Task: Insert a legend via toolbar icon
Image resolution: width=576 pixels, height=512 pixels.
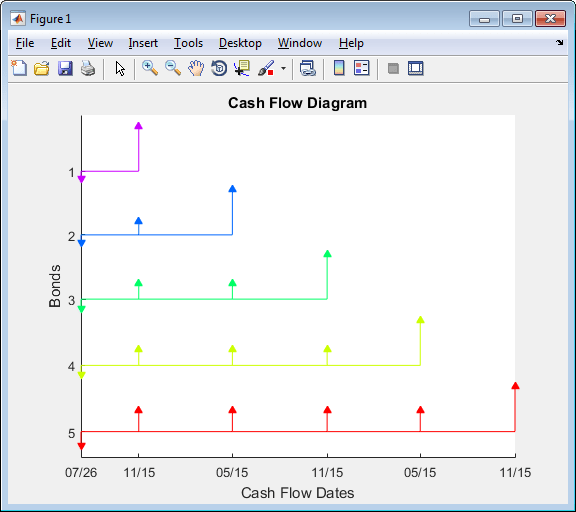Action: [x=361, y=68]
